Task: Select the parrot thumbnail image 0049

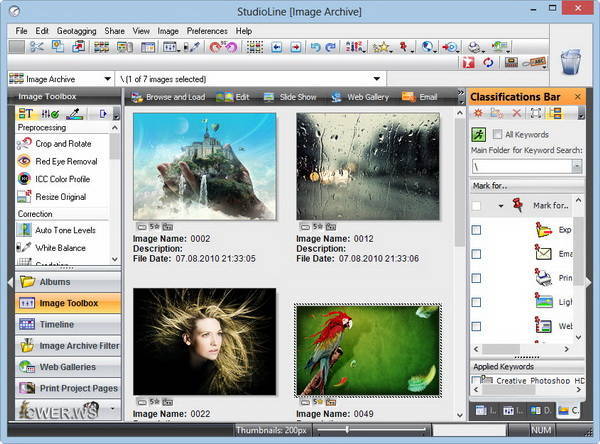Action: coord(368,351)
